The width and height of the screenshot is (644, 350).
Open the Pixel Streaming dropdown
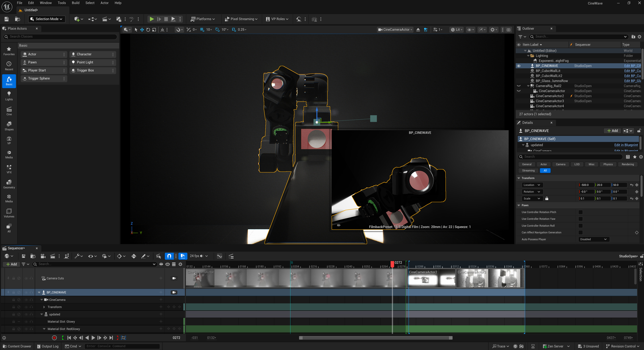tap(241, 19)
